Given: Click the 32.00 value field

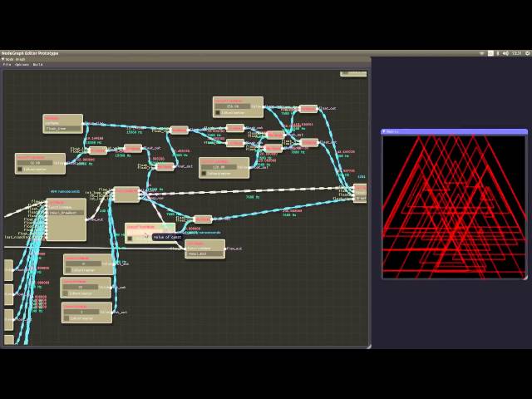Looking at the screenshot, I should pyautogui.click(x=35, y=163).
